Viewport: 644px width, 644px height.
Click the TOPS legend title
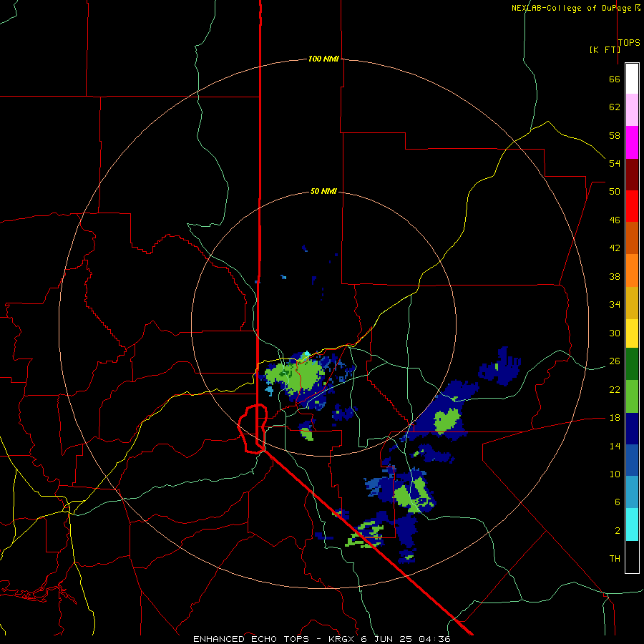tap(629, 42)
